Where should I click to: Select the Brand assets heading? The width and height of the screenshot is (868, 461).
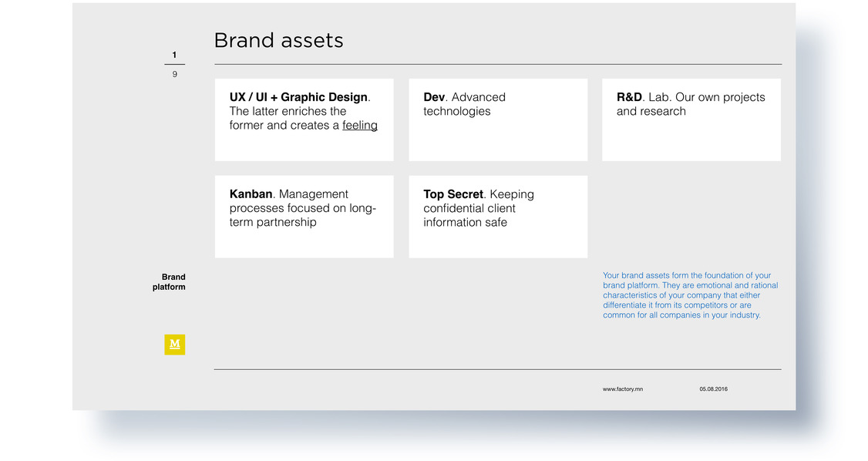[x=278, y=40]
